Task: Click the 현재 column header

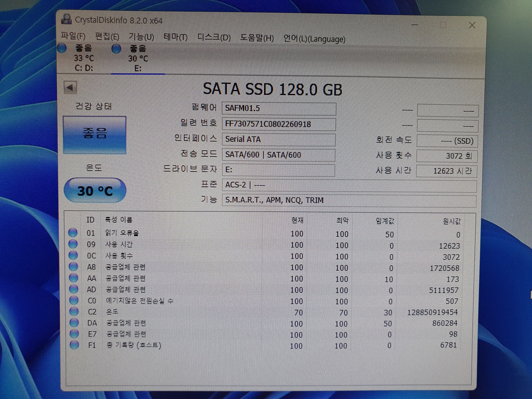Action: click(297, 220)
